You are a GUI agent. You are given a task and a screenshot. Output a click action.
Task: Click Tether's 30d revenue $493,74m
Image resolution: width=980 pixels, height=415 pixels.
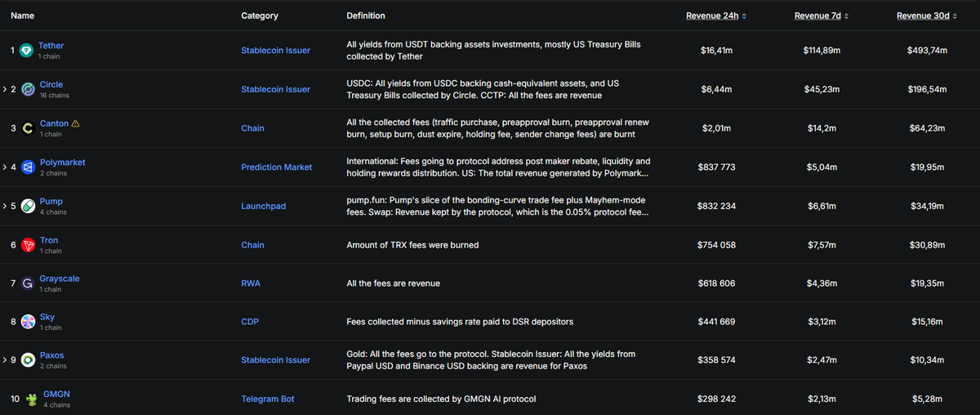pos(927,51)
